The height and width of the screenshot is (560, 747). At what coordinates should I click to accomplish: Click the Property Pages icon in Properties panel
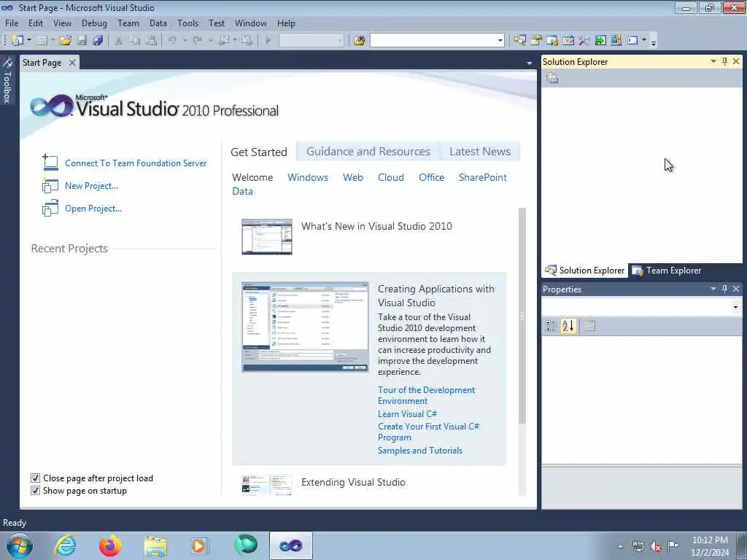(589, 326)
